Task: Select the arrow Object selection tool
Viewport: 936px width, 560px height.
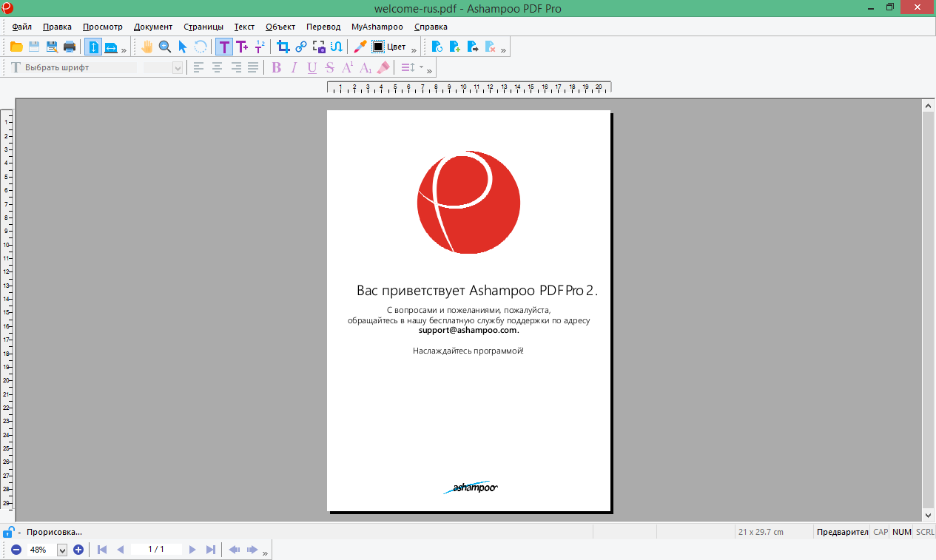Action: coord(183,47)
